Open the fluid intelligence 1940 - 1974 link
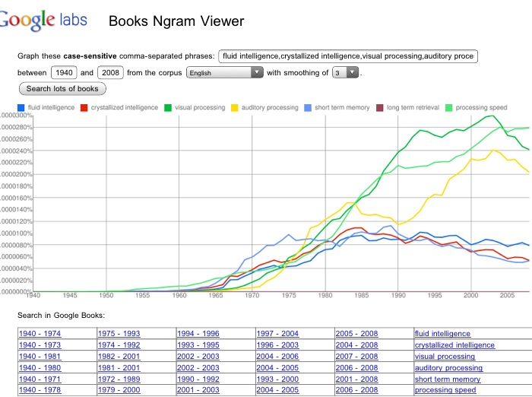 [x=40, y=333]
